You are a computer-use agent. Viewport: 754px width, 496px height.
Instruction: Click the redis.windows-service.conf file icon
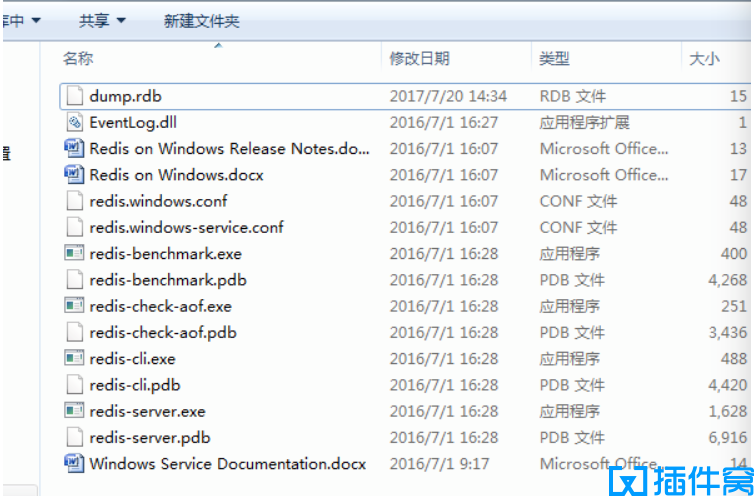coord(75,227)
